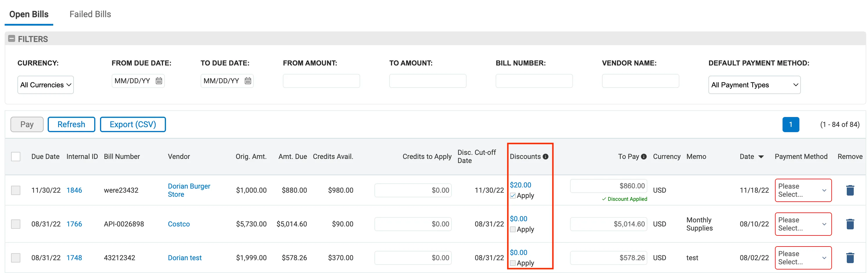Select the Open Bills tab
Screen dimensions: 868x273
click(29, 14)
